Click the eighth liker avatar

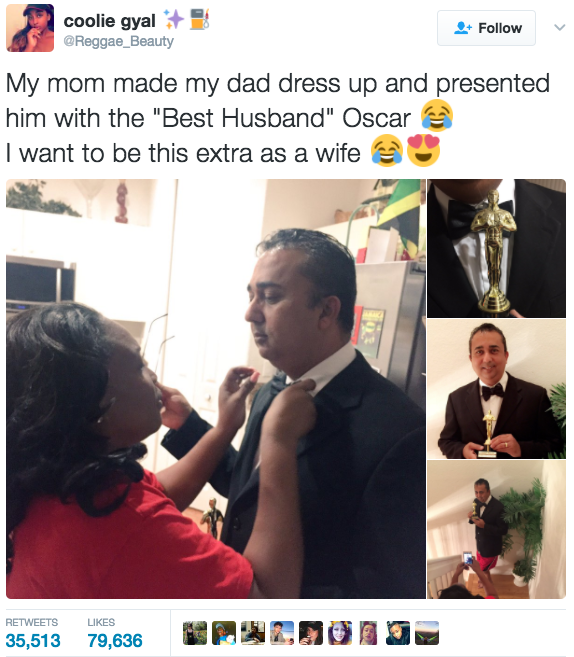click(x=398, y=633)
